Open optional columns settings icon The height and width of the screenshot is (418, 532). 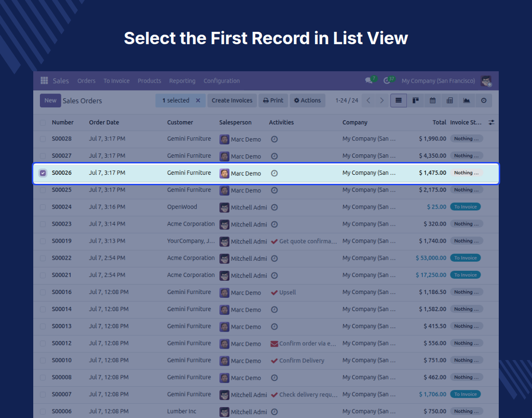coord(491,123)
